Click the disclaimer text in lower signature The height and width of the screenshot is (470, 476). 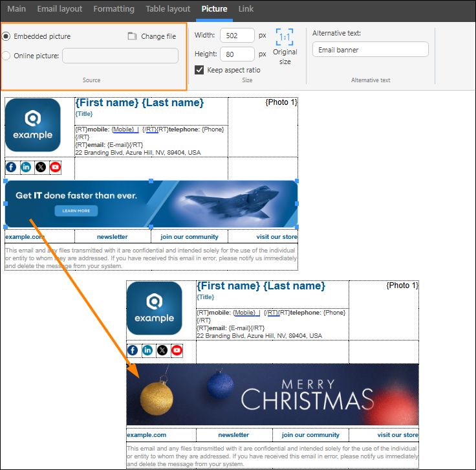coord(273,456)
